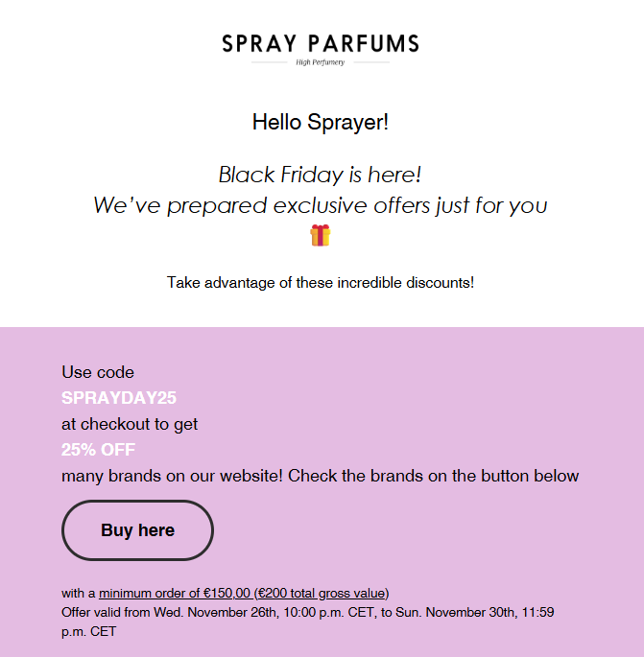Click the Take advantage of these discounts text
The width and height of the screenshot is (644, 657).
[x=321, y=283]
